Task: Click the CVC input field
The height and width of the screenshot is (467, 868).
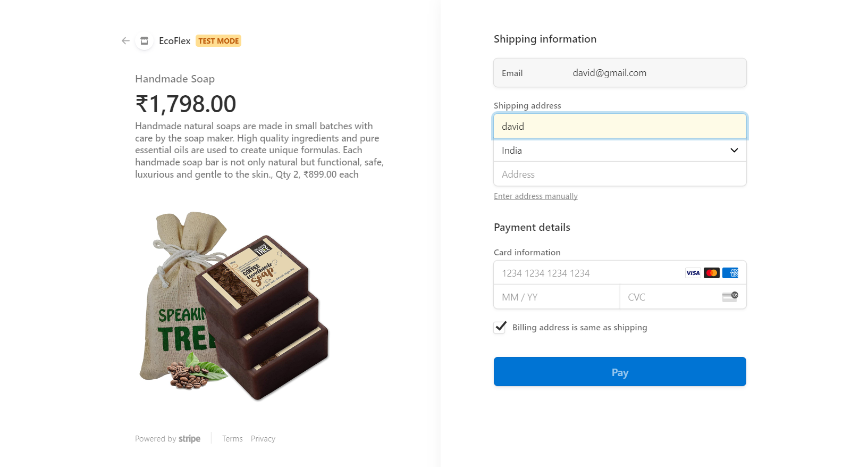Action: [x=670, y=297]
